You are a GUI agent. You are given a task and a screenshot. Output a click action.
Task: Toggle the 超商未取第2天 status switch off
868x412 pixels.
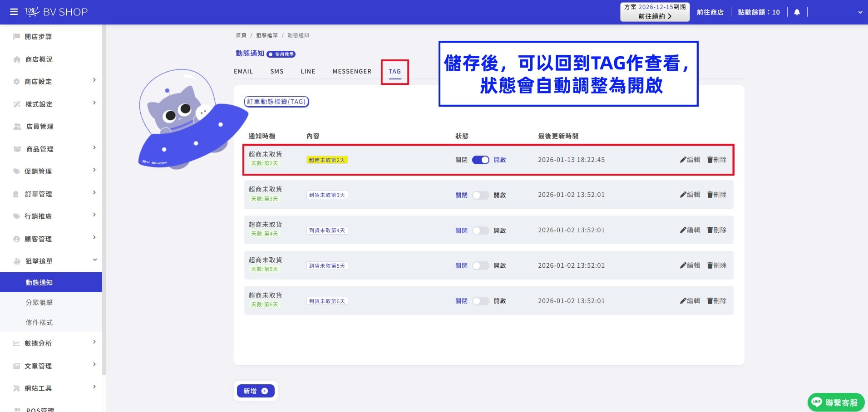tap(481, 160)
